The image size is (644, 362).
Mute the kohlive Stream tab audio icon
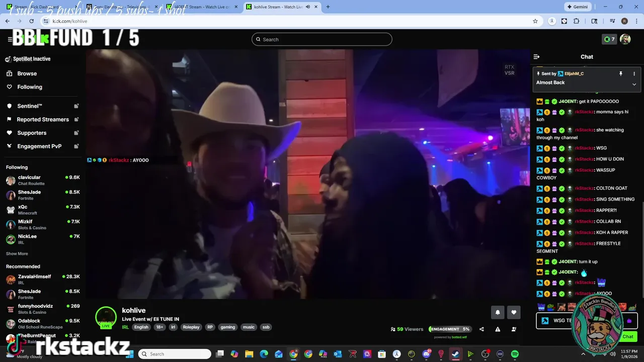pos(308,7)
